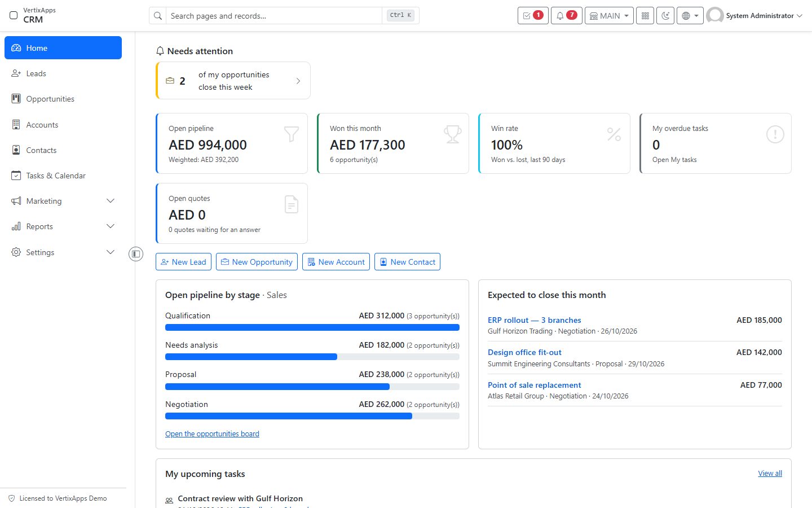Create a New Contact
812x508 pixels.
pos(407,262)
